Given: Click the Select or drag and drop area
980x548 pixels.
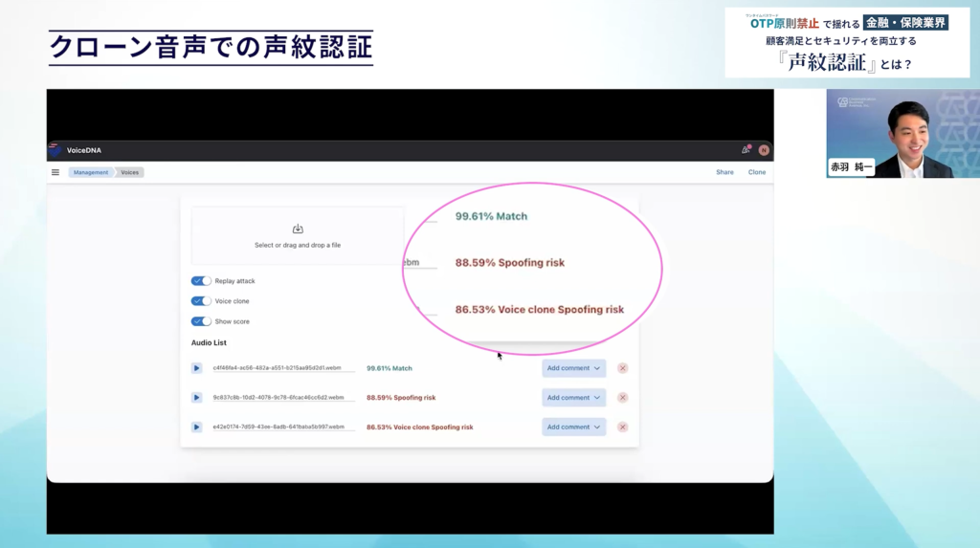Looking at the screenshot, I should coord(298,236).
